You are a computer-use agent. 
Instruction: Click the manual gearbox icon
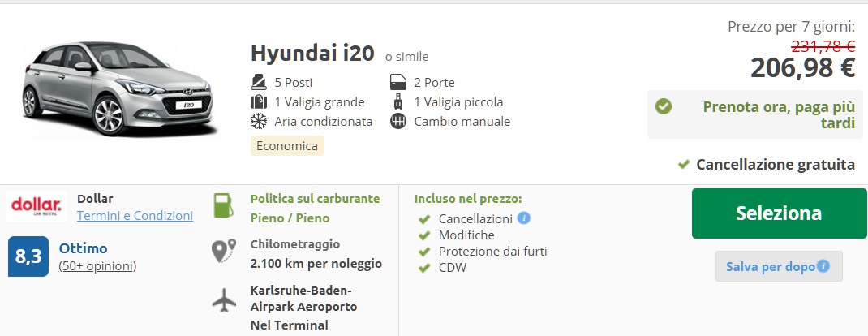coord(398,121)
